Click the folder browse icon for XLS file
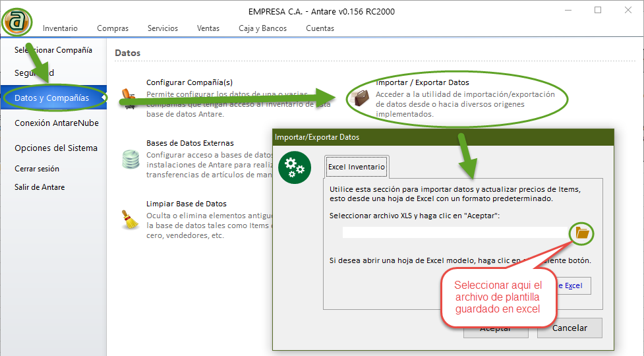The height and width of the screenshot is (356, 644). point(581,232)
